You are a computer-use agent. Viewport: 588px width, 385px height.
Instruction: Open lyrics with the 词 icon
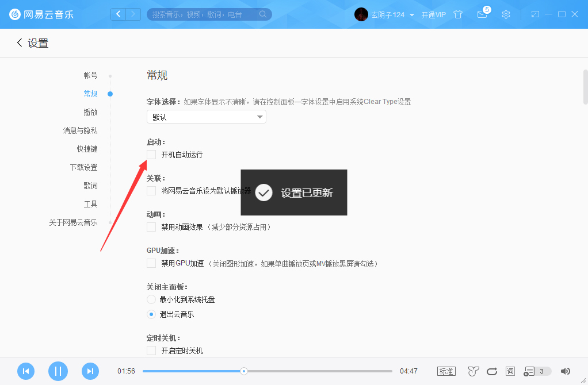pyautogui.click(x=510, y=371)
